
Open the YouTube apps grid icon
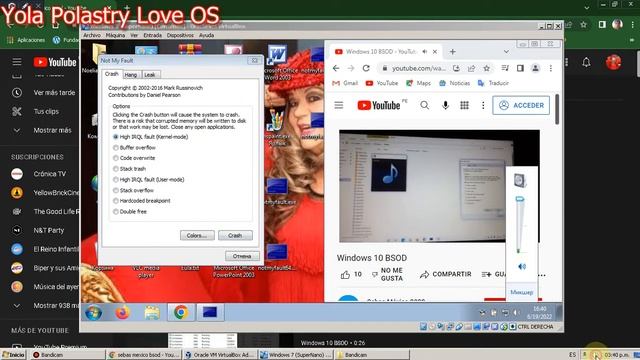point(464,105)
